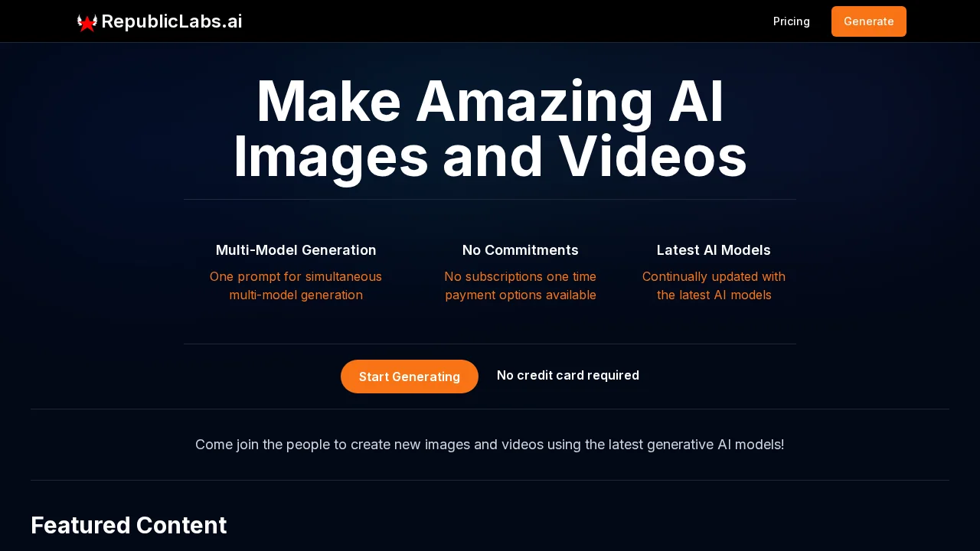The height and width of the screenshot is (551, 980).
Task: Click the 'One prompt for simultaneous' description
Action: pos(296,285)
